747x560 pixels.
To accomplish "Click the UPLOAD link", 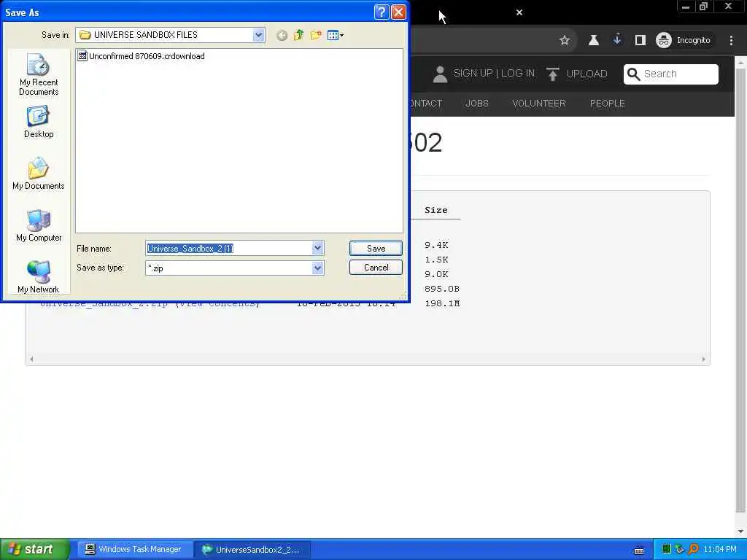I will point(587,74).
